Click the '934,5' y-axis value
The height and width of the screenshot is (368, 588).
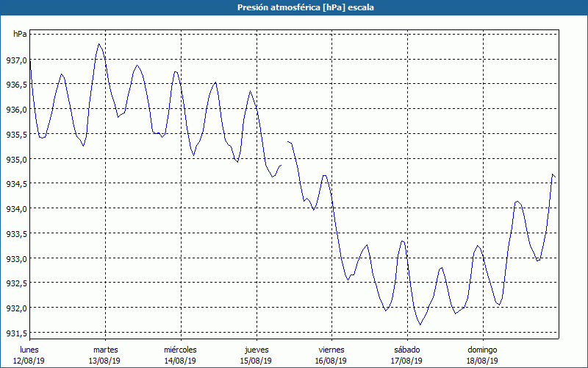16,184
